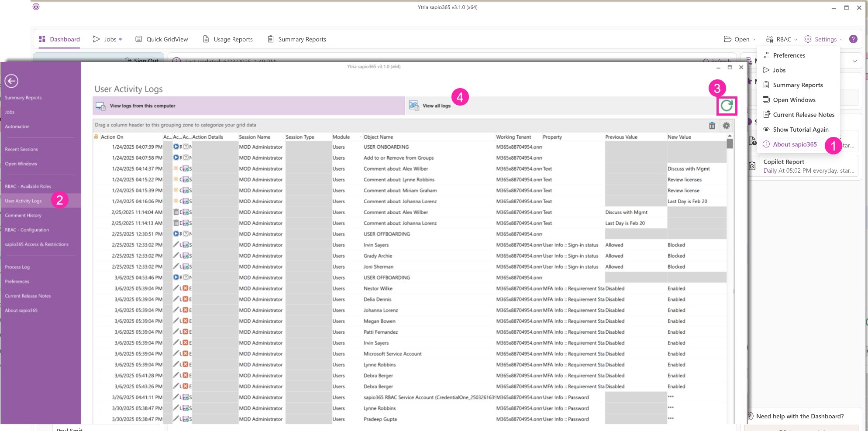
Task: Click the Copilot Report schedule icon
Action: tap(752, 166)
